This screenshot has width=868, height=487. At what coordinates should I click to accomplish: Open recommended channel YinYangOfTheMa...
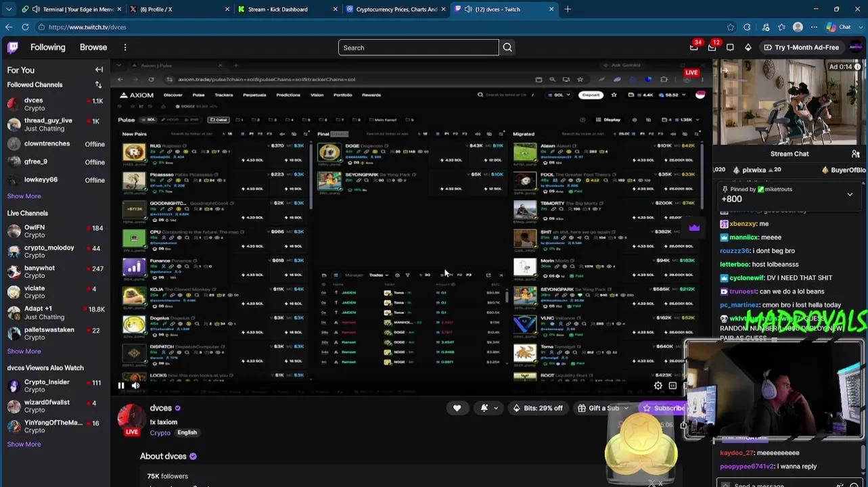tap(55, 426)
